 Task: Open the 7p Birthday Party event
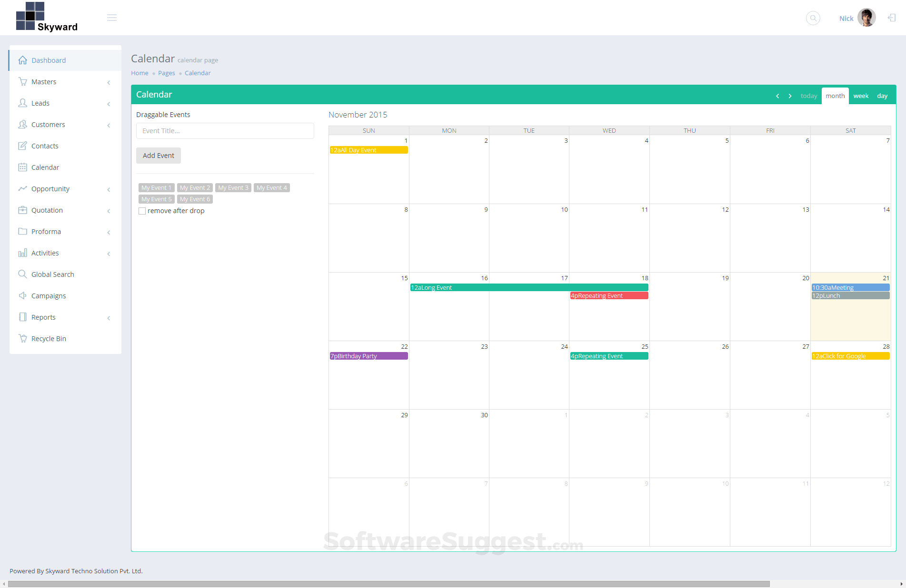click(x=368, y=356)
